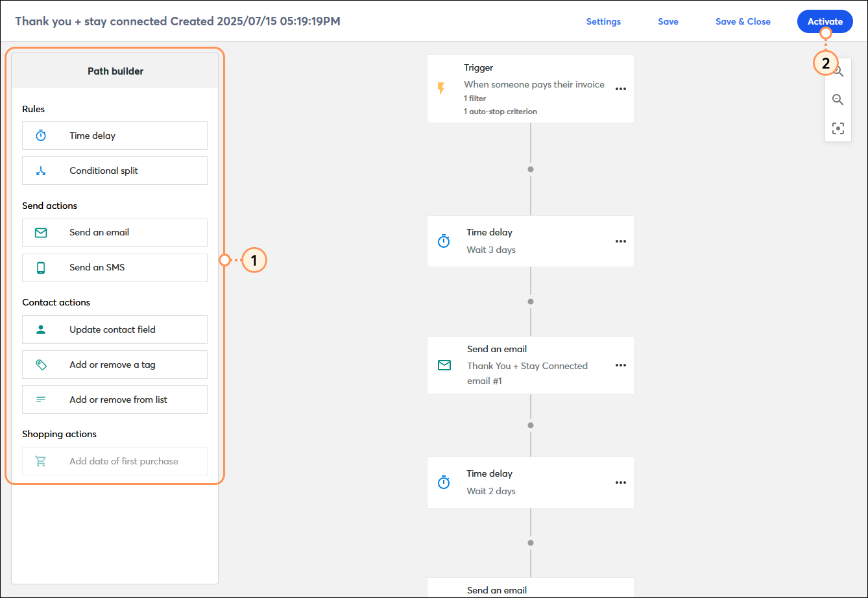Viewport: 868px width, 598px height.
Task: Add a Time delay rule
Action: tap(115, 136)
